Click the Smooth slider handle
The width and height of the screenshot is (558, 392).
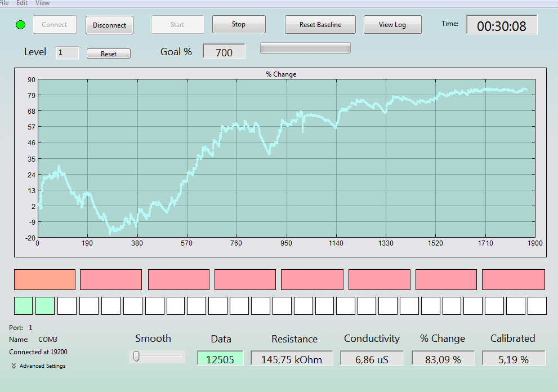pyautogui.click(x=136, y=356)
